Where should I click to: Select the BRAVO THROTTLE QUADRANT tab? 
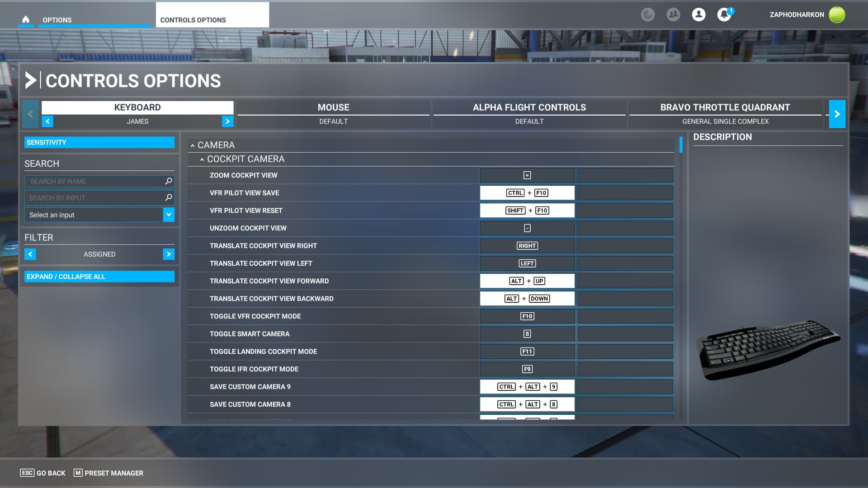[x=725, y=108]
